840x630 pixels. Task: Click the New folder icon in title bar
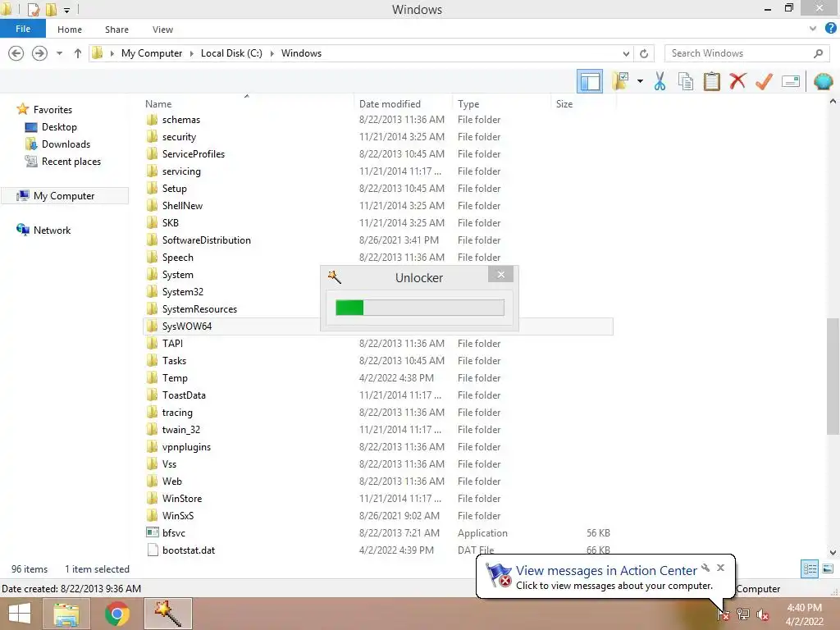tap(52, 9)
